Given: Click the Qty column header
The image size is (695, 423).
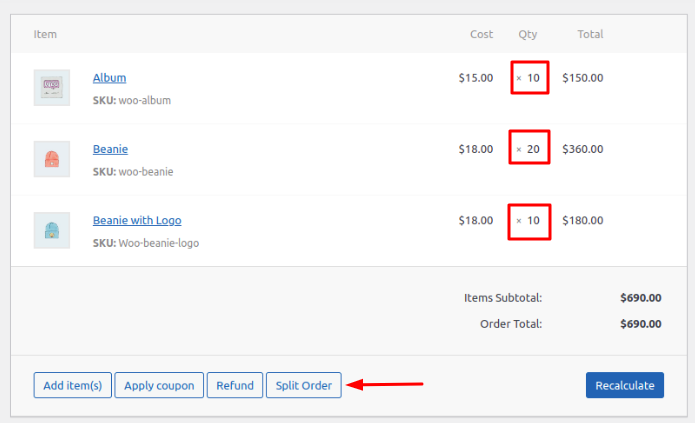Looking at the screenshot, I should (528, 34).
